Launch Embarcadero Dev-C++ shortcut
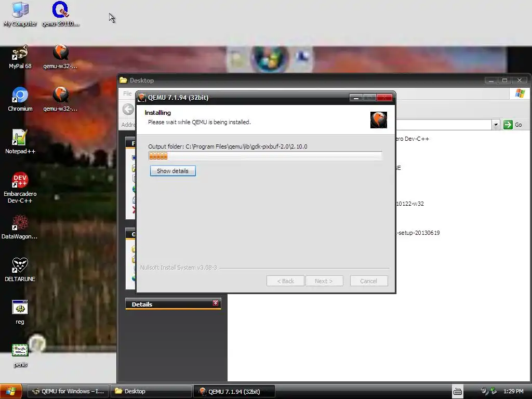The width and height of the screenshot is (532, 399). pos(20,188)
